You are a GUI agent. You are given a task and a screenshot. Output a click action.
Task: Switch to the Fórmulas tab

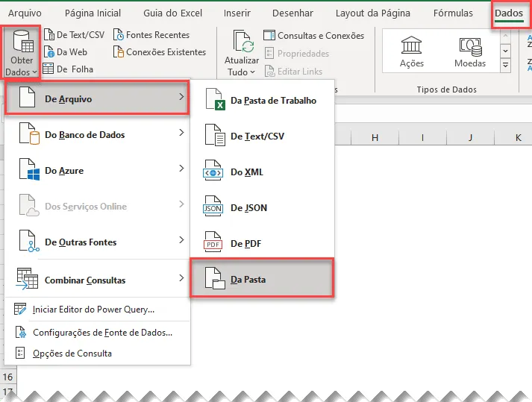point(453,13)
